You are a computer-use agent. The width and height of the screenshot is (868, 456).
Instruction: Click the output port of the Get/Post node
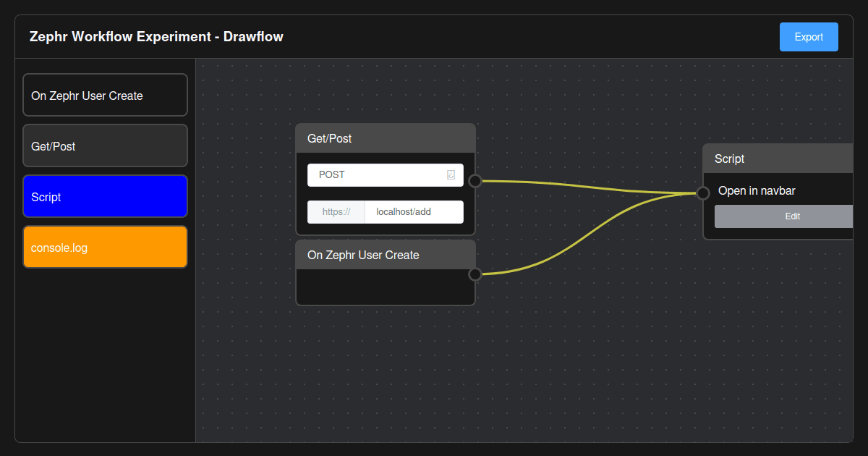coord(475,180)
